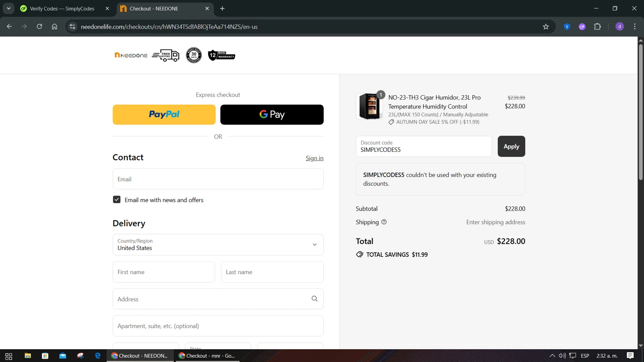Click the 12 month warranty badge

pyautogui.click(x=222, y=55)
